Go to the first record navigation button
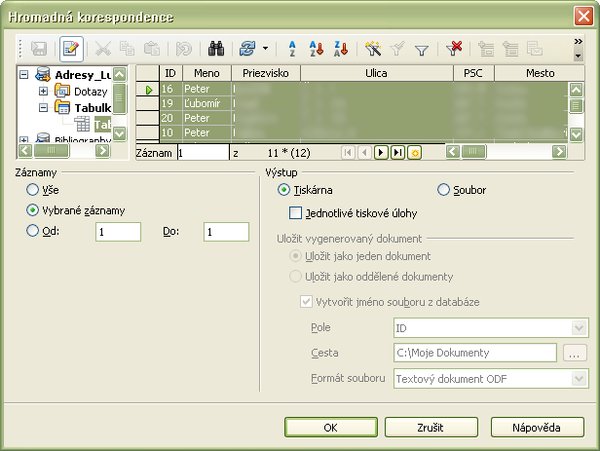600x451 pixels. point(348,153)
